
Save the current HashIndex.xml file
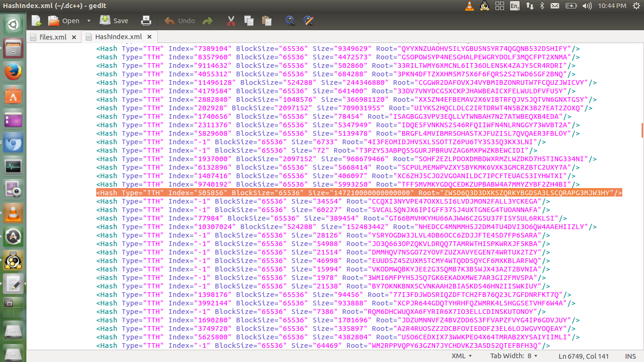[114, 21]
